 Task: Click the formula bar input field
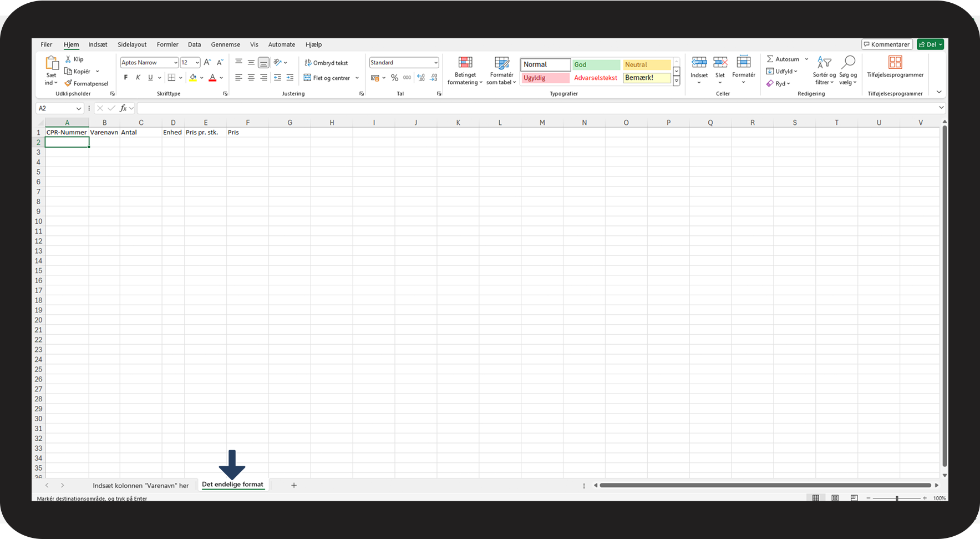tap(537, 108)
